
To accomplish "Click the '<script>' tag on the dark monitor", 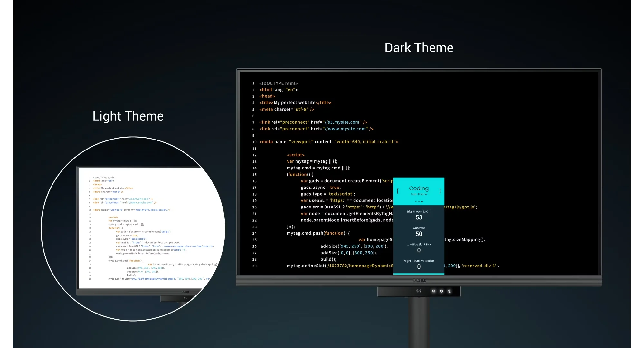I will [296, 155].
